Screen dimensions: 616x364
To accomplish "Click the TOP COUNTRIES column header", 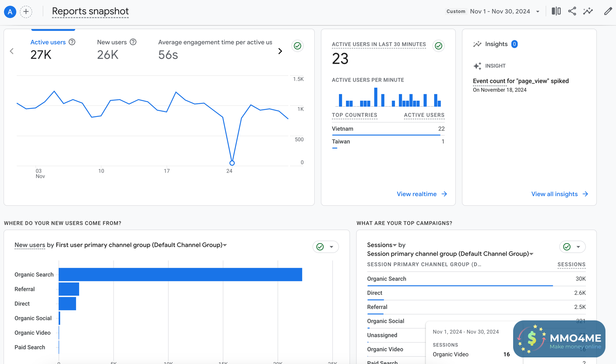I will pyautogui.click(x=354, y=115).
